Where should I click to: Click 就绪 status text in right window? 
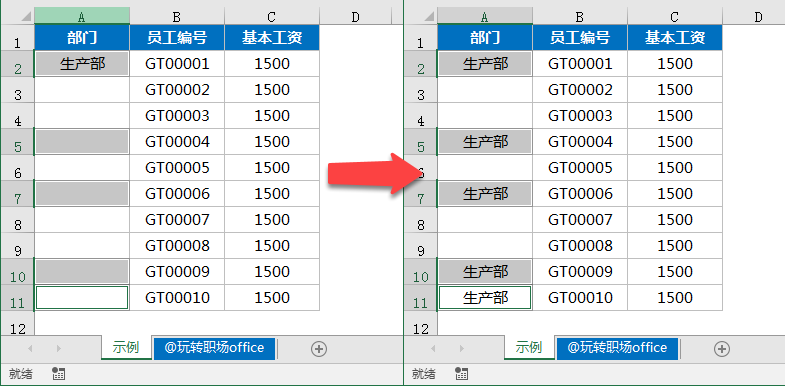(x=424, y=373)
